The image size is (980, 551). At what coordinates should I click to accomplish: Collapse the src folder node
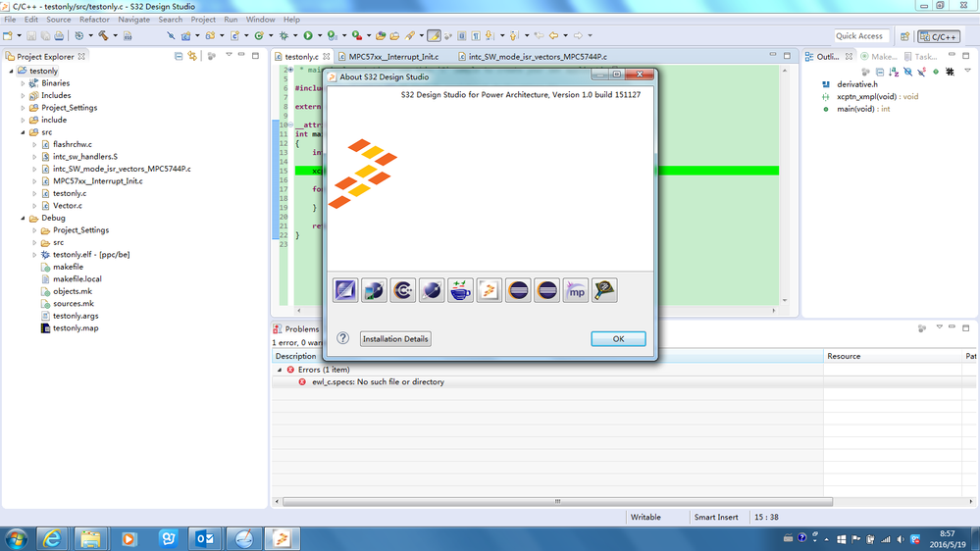click(x=24, y=132)
